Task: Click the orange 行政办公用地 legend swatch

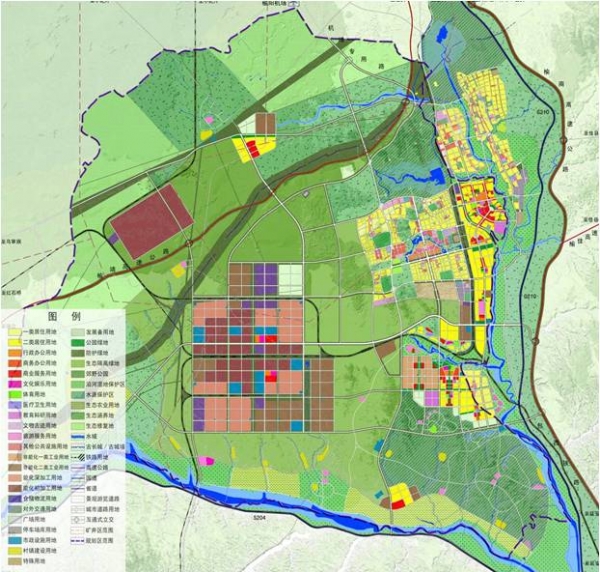Action: point(14,353)
